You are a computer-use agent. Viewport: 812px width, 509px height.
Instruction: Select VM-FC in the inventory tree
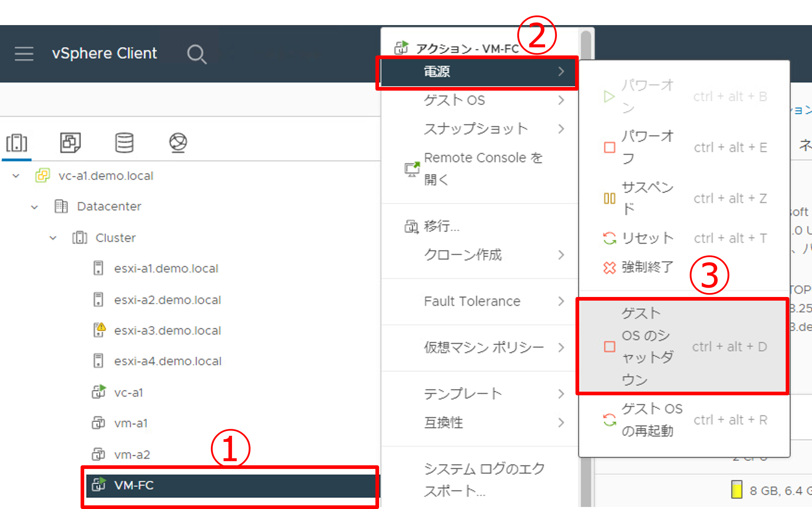pos(134,485)
